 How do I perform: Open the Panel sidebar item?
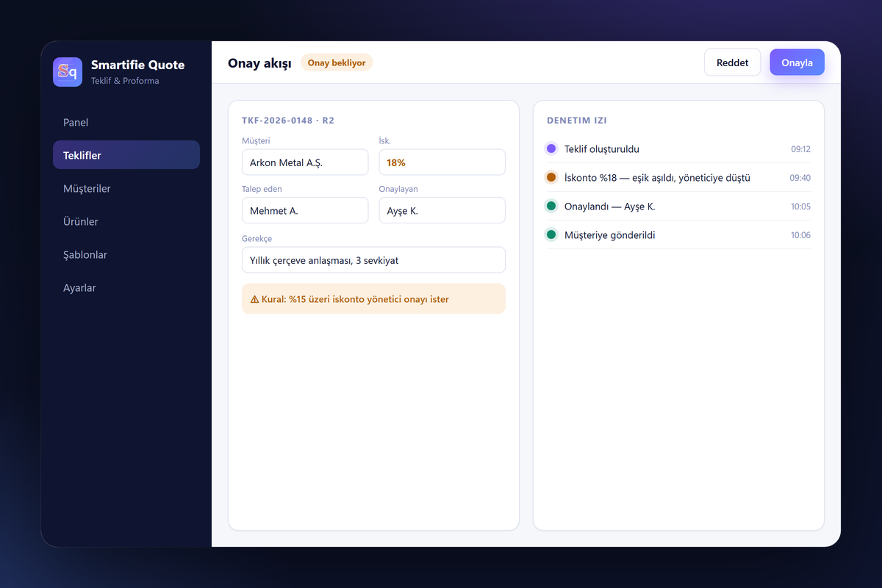click(126, 122)
